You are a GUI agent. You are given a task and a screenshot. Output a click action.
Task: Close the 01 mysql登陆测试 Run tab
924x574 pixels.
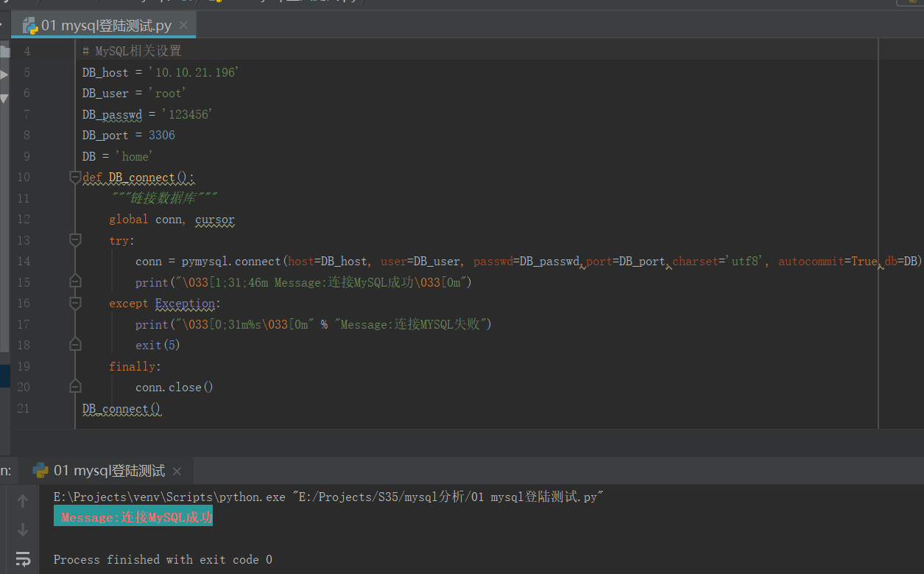177,471
